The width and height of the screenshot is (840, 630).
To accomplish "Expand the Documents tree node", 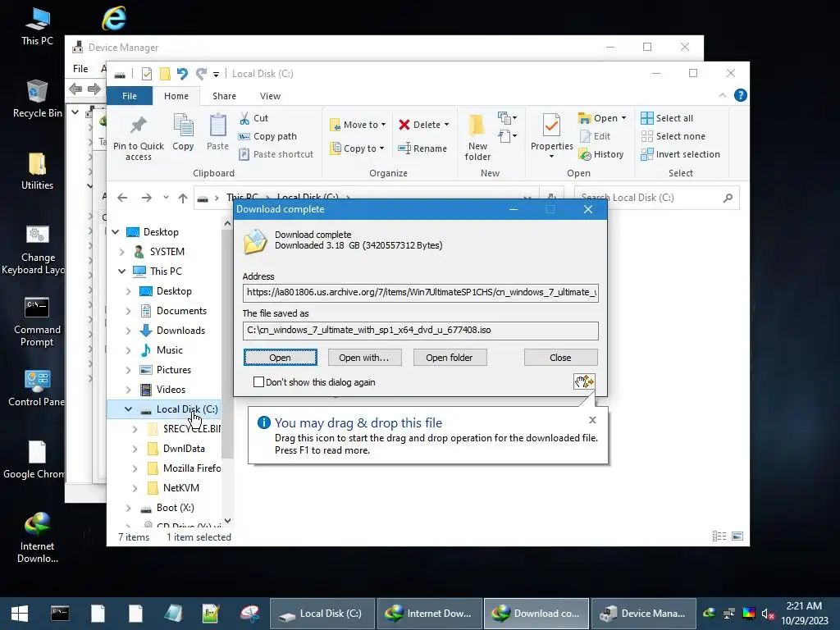I will coord(128,311).
